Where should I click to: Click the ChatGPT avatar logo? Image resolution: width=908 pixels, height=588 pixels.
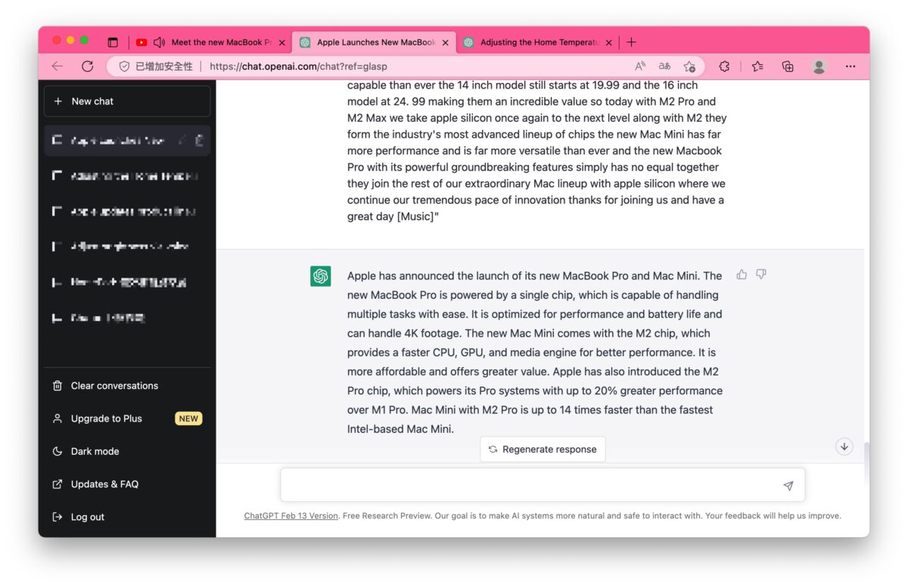[321, 276]
